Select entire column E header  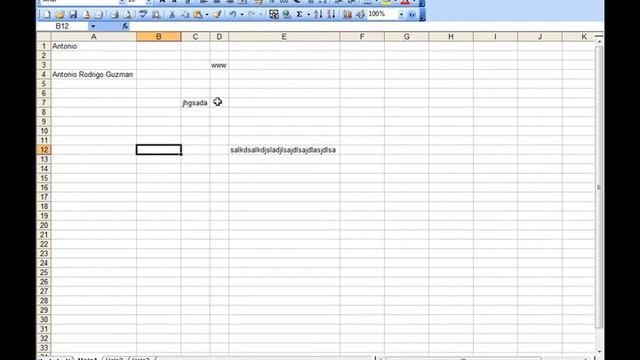[284, 37]
